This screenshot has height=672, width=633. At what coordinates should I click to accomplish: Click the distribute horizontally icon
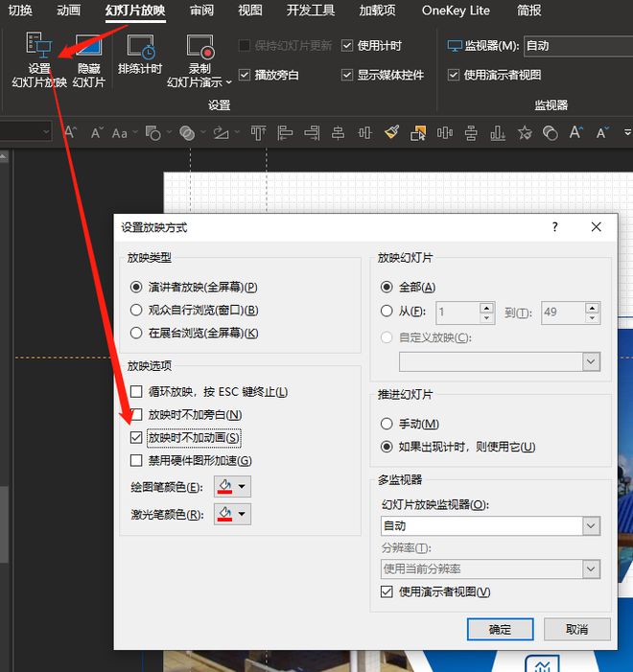(445, 133)
